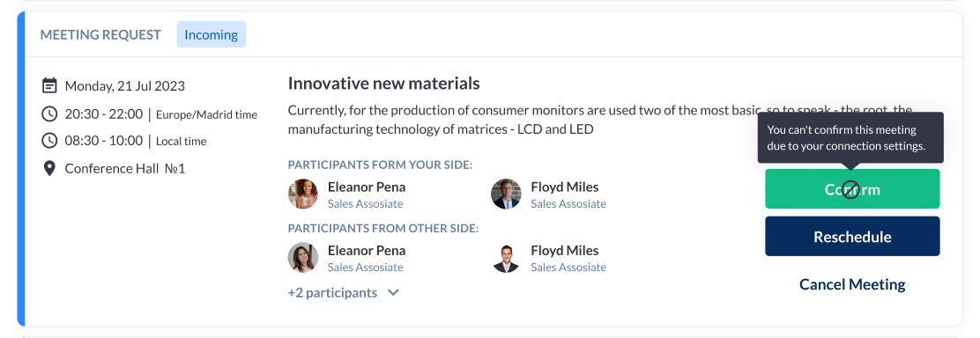Click the clock icon for Europe/Madrid time
The height and width of the screenshot is (338, 980).
click(x=49, y=114)
